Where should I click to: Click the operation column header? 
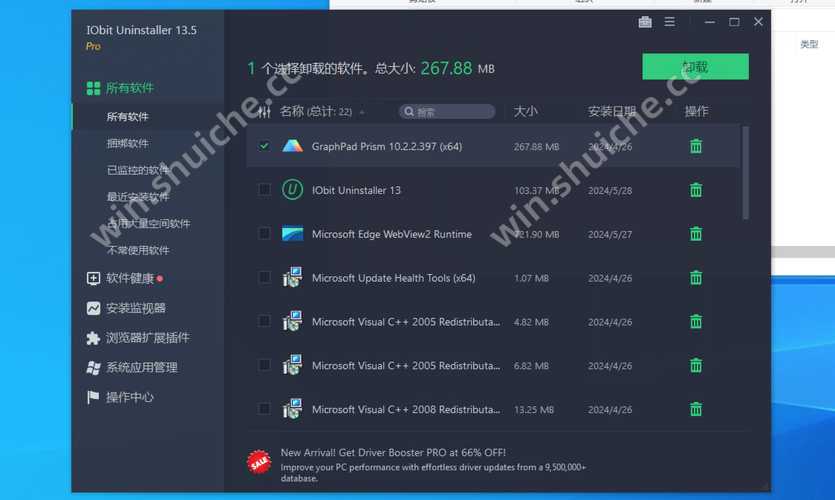[697, 111]
